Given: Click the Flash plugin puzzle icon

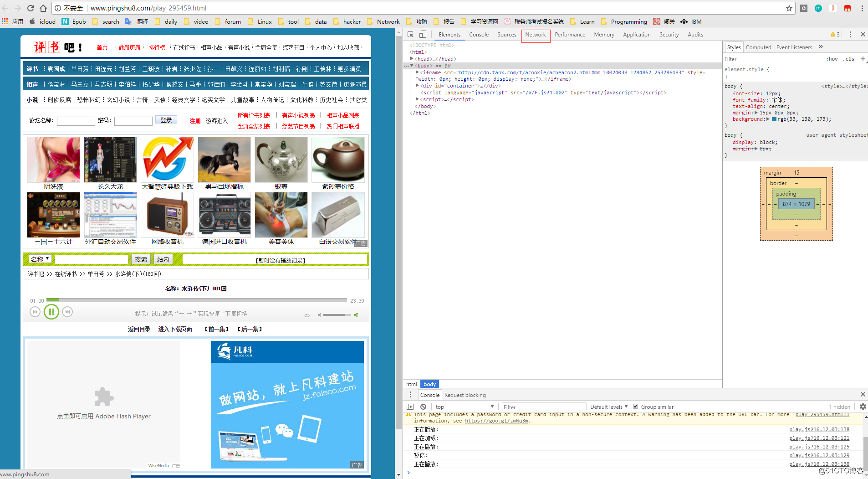Looking at the screenshot, I should point(104,397).
